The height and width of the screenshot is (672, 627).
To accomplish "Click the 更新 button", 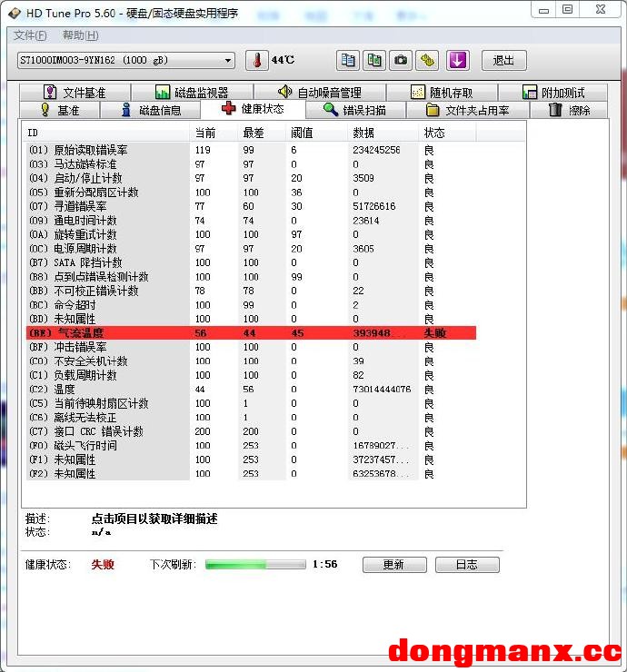I will click(x=393, y=564).
